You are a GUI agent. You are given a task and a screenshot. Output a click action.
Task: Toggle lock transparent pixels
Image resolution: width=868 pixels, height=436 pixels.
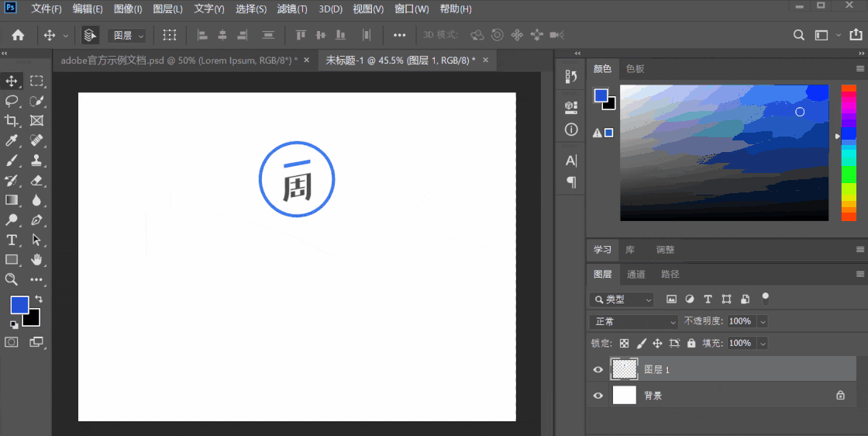coord(625,343)
